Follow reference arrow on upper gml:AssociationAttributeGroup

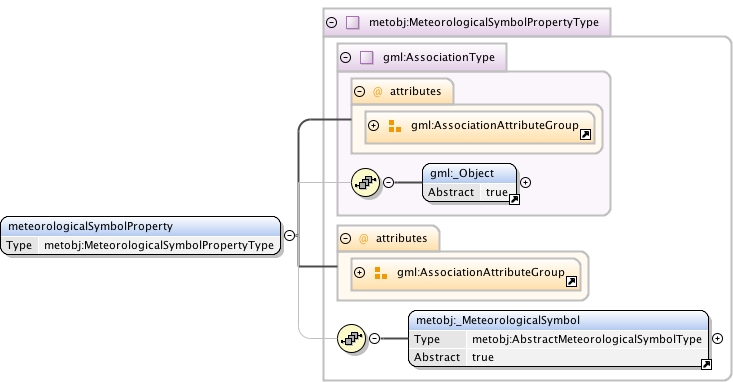tap(585, 135)
